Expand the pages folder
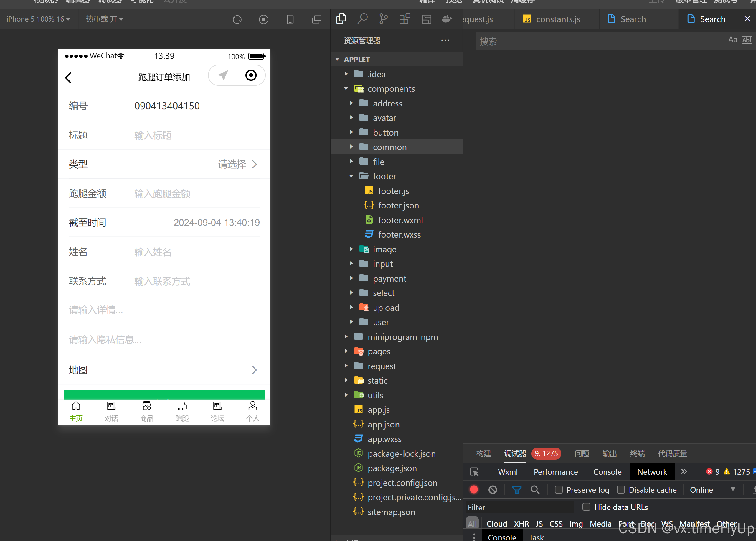756x541 pixels. (x=379, y=351)
